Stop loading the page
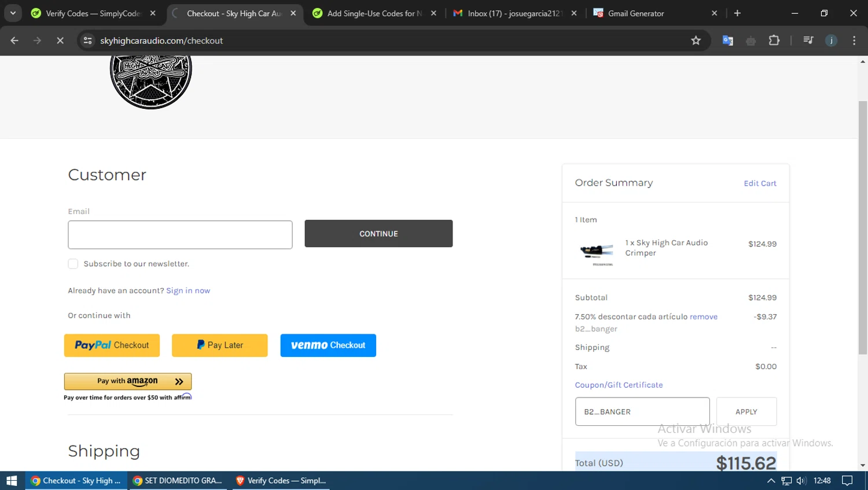Image resolution: width=868 pixels, height=490 pixels. click(x=60, y=40)
